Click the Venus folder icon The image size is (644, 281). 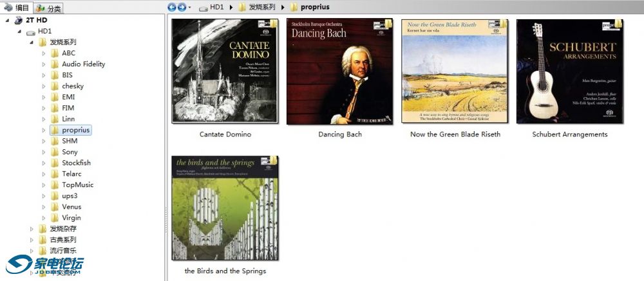pos(55,207)
